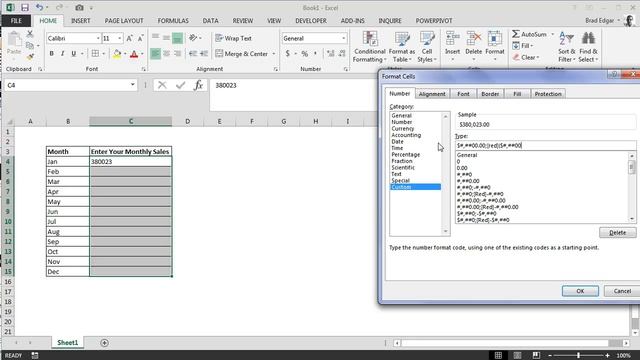This screenshot has height=360, width=640.
Task: Expand the Name Box dropdown
Action: click(133, 85)
